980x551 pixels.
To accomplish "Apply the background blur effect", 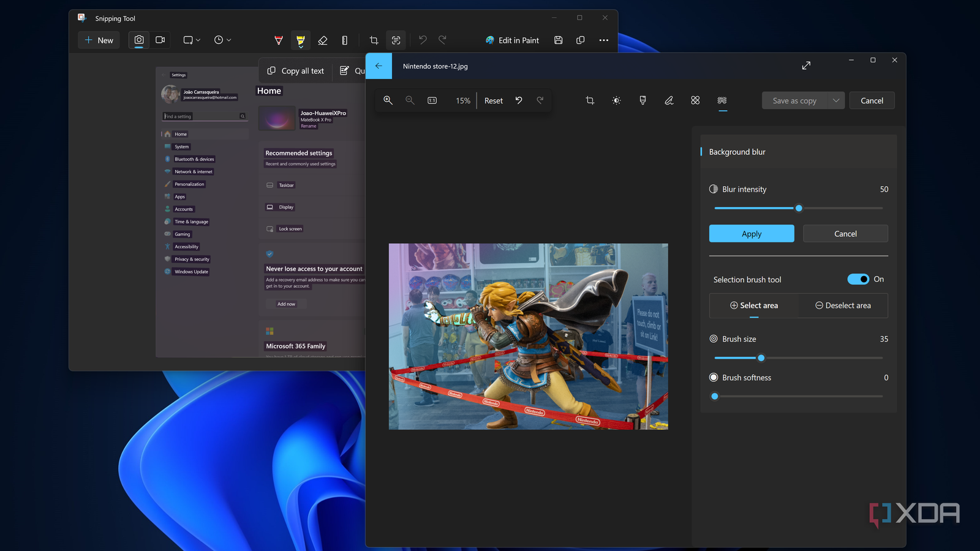I will click(752, 234).
